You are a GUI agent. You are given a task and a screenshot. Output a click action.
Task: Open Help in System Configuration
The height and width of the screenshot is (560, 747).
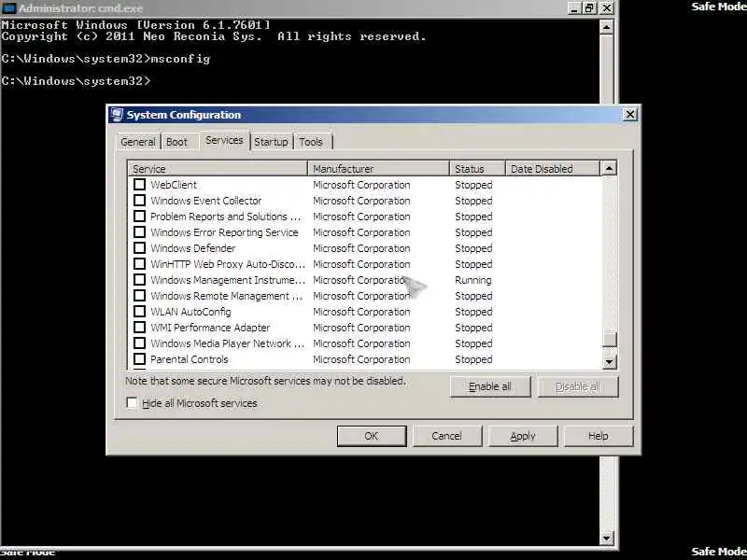pos(599,436)
